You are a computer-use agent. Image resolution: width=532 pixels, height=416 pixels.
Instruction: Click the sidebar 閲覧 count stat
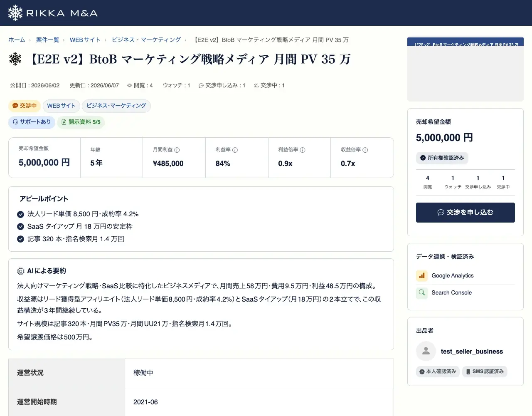click(x=428, y=182)
